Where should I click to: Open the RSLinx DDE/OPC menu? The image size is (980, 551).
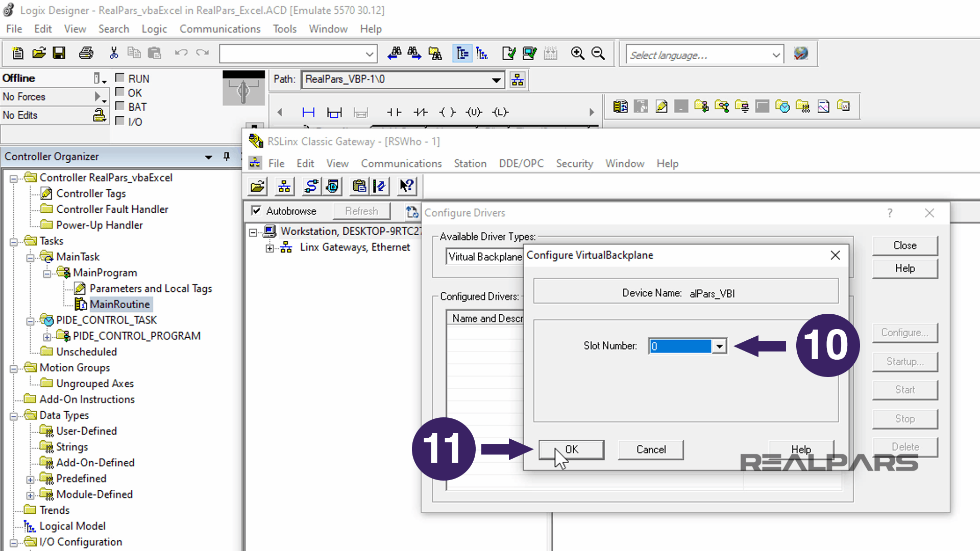coord(521,164)
